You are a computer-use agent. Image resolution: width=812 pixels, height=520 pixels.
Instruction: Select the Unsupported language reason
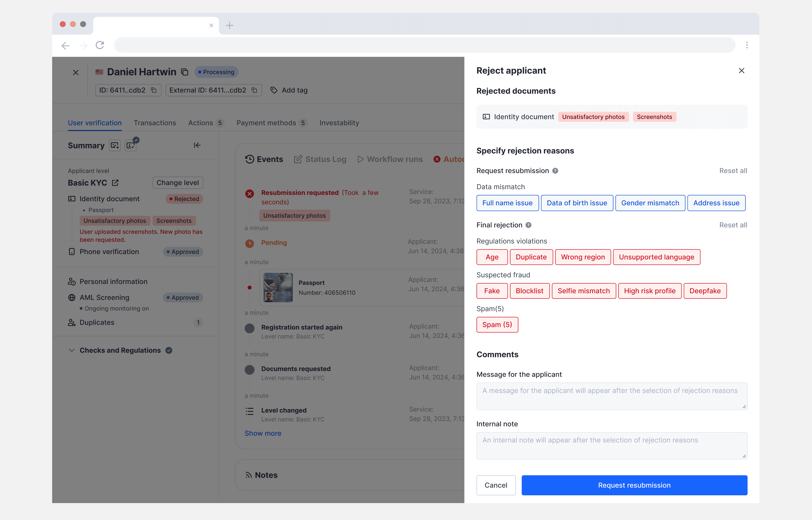tap(656, 257)
